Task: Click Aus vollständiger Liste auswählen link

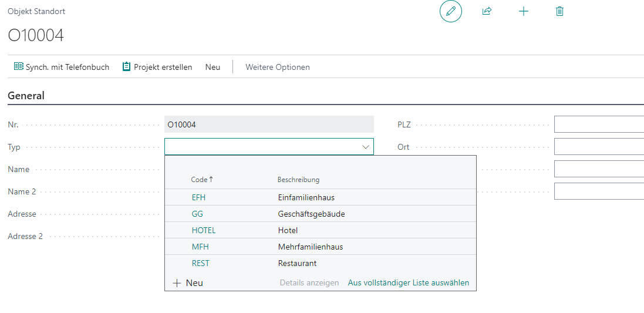Action: (409, 282)
